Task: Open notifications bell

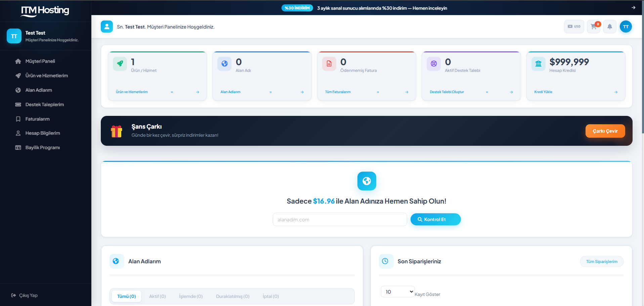Action: tap(610, 27)
